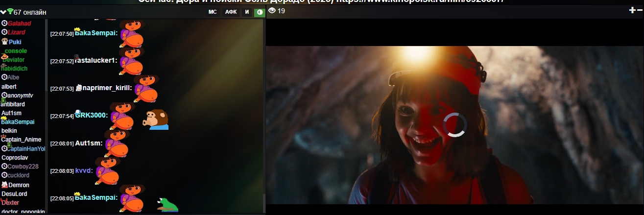
Task: Click the clock icon beside anonymtv
Action: click(4, 96)
